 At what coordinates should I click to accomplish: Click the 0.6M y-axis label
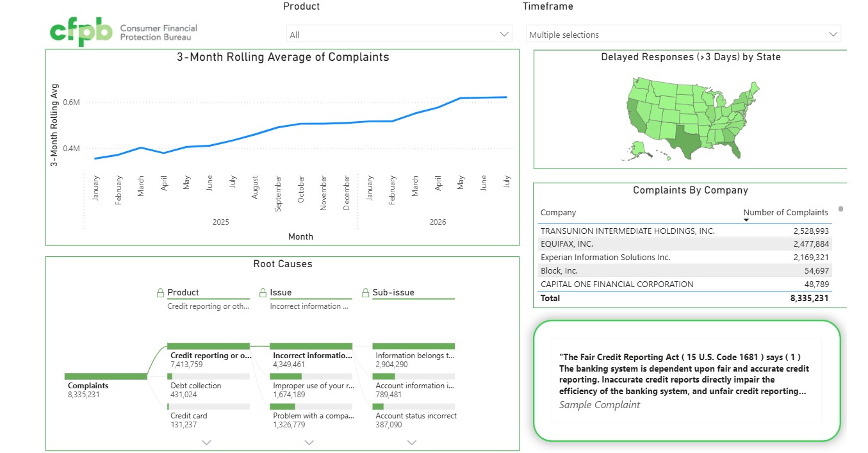point(71,103)
